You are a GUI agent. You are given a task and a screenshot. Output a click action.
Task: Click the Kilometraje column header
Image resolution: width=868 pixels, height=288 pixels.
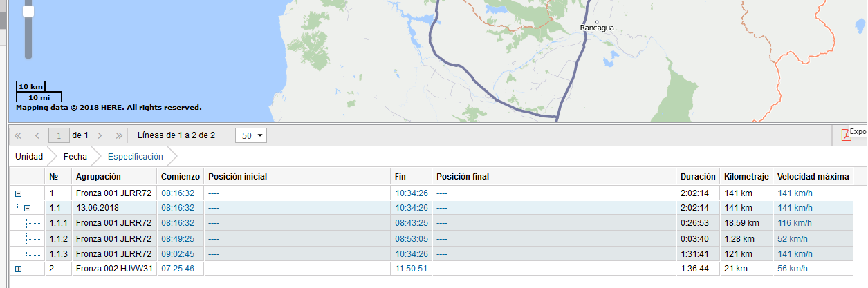[746, 177]
